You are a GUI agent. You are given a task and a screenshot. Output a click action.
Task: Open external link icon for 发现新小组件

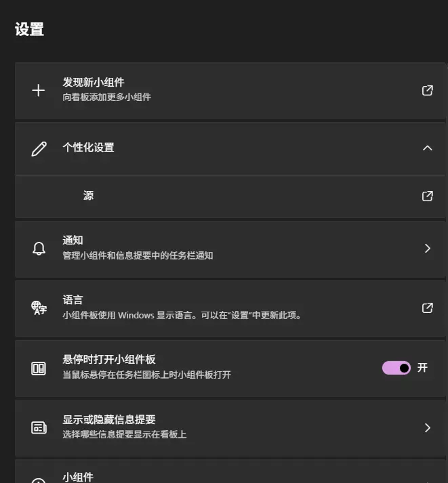[x=427, y=90]
